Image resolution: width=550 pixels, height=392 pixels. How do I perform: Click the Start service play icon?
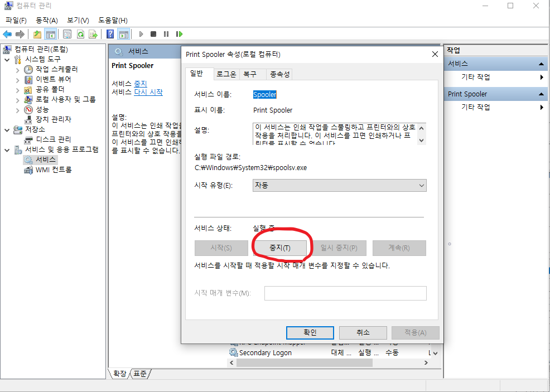point(141,34)
